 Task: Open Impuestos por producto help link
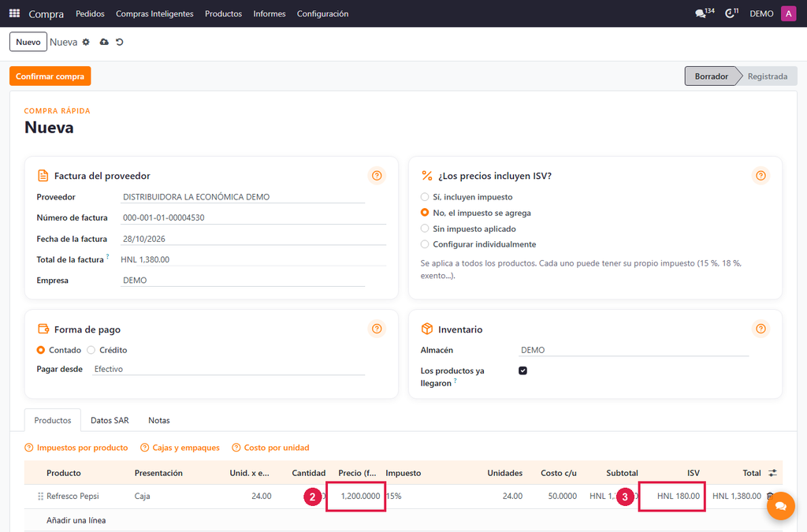pyautogui.click(x=76, y=448)
